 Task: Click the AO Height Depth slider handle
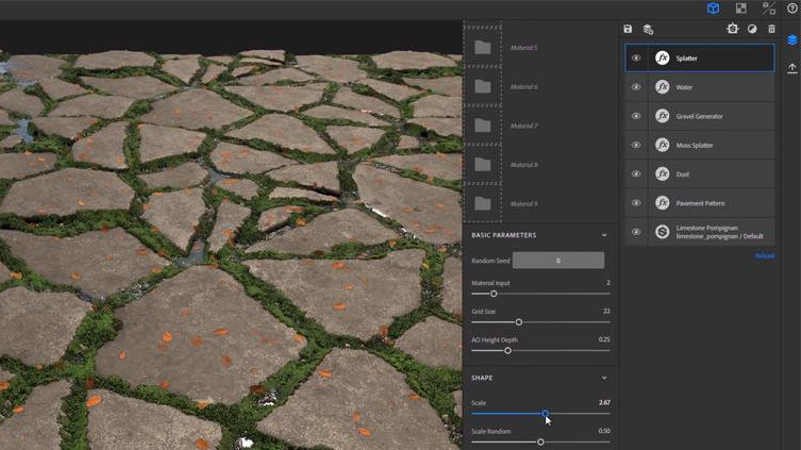click(508, 351)
